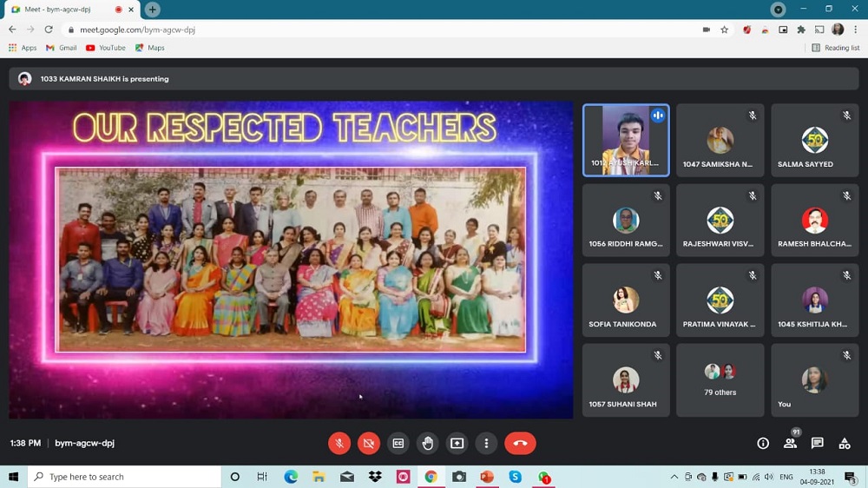Open the three-dot more options menu

(486, 443)
